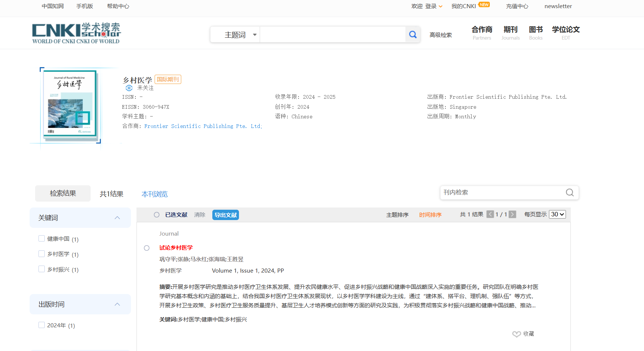
Task: Click the eye follow icon for 乡村医学
Action: pos(129,88)
